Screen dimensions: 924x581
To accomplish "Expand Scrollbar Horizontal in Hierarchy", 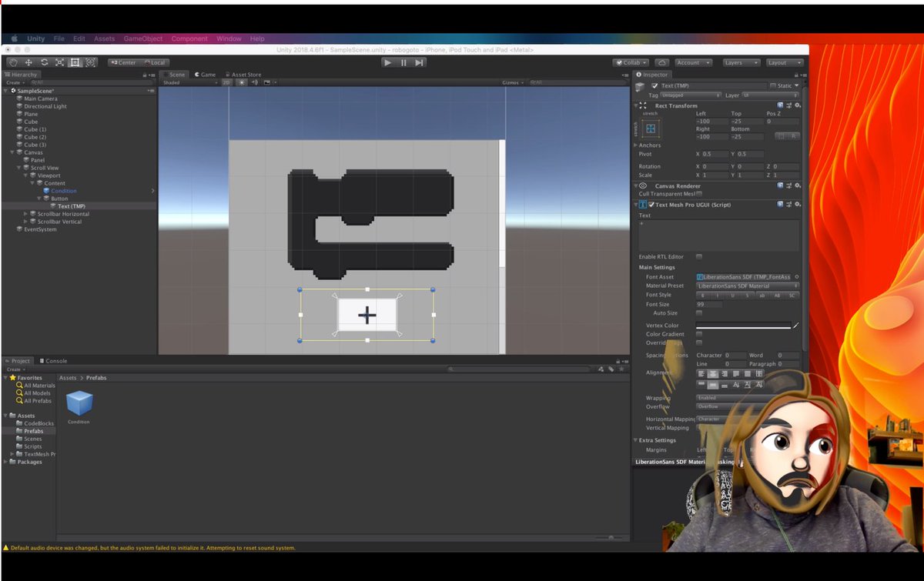I will point(26,214).
